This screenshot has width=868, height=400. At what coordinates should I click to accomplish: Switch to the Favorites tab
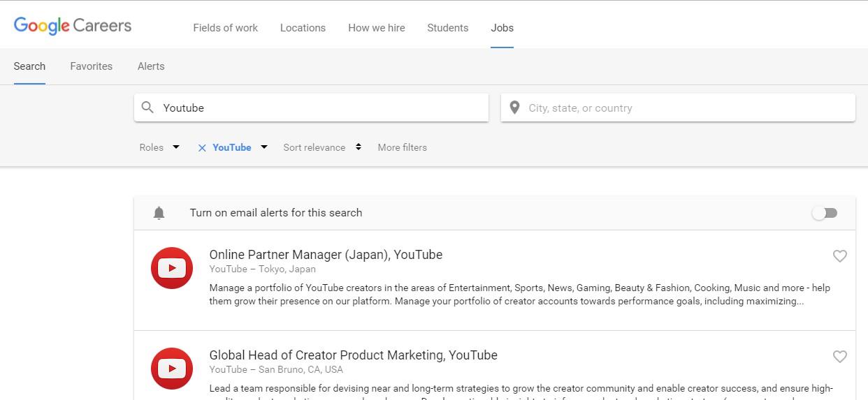[x=91, y=66]
